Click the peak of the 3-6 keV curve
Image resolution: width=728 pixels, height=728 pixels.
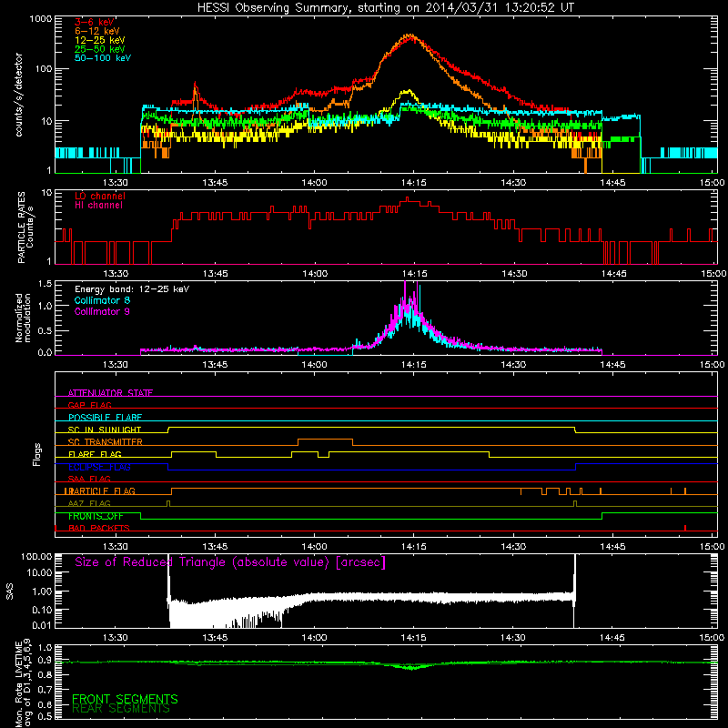click(x=410, y=36)
